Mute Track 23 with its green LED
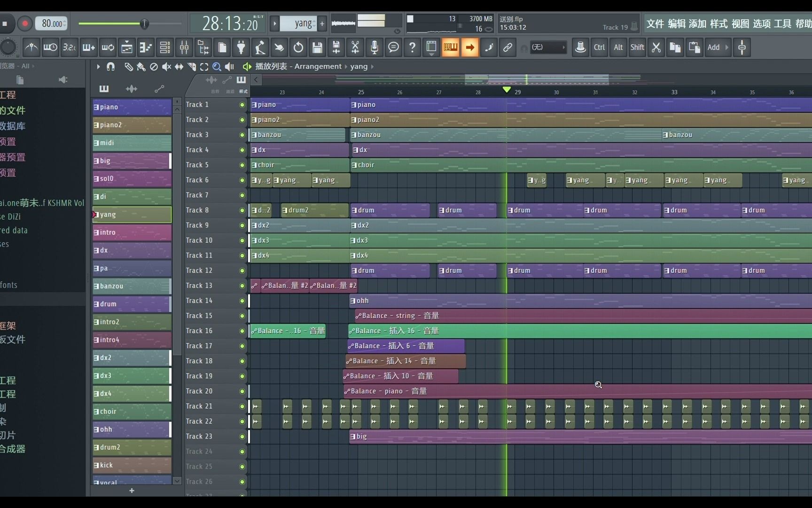The image size is (812, 508). 242,437
